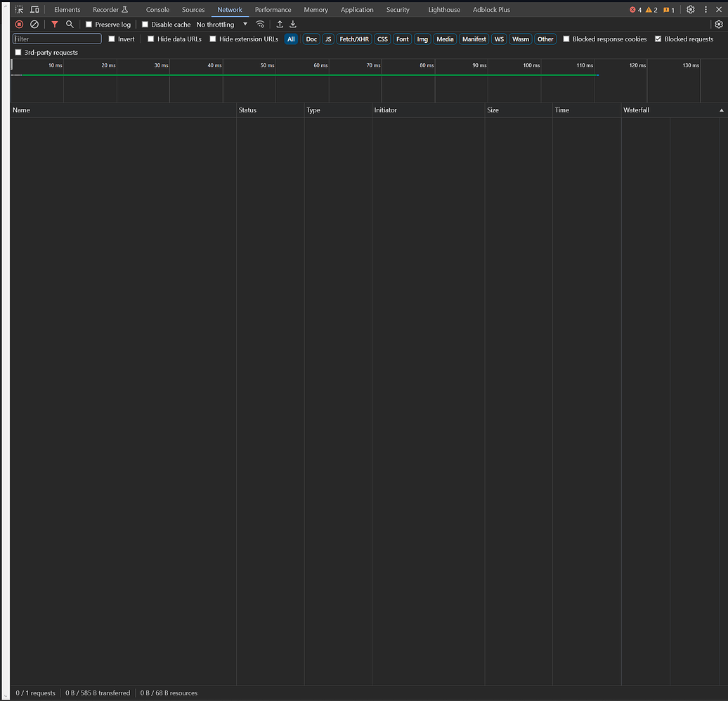Search through network headers

pyautogui.click(x=70, y=24)
